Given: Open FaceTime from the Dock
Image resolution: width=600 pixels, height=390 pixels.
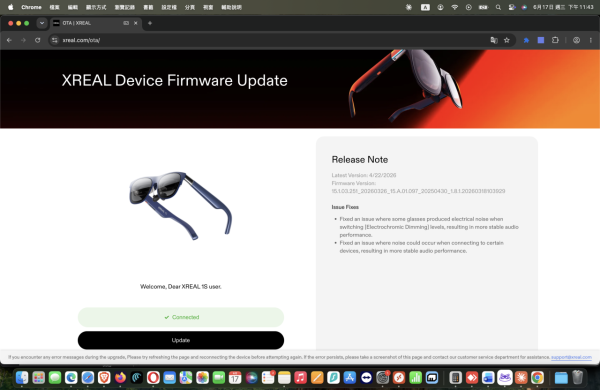Looking at the screenshot, I should coord(219,378).
